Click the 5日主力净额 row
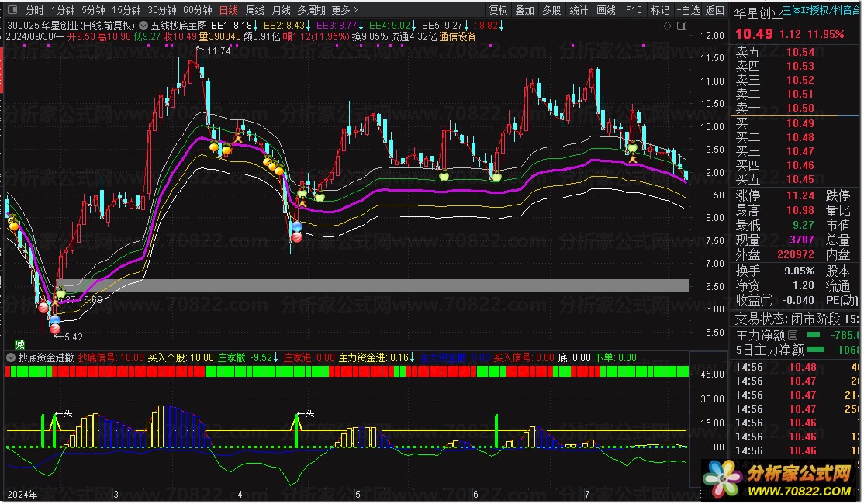This screenshot has height=504, width=864. (797, 349)
